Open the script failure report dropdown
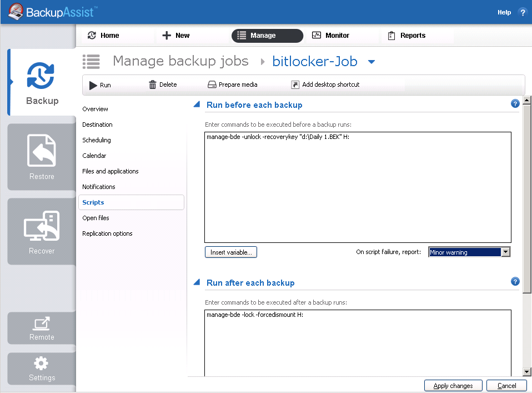 [x=470, y=252]
